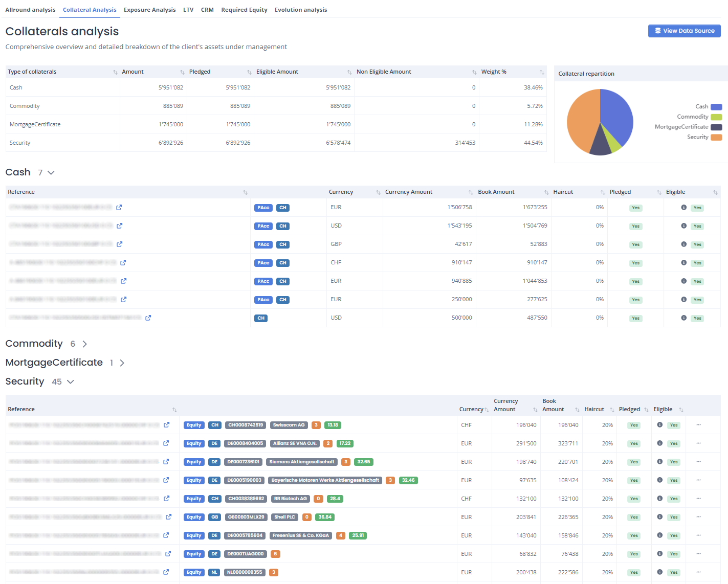Click info icon beside Eligible on GBP cash row

(683, 244)
